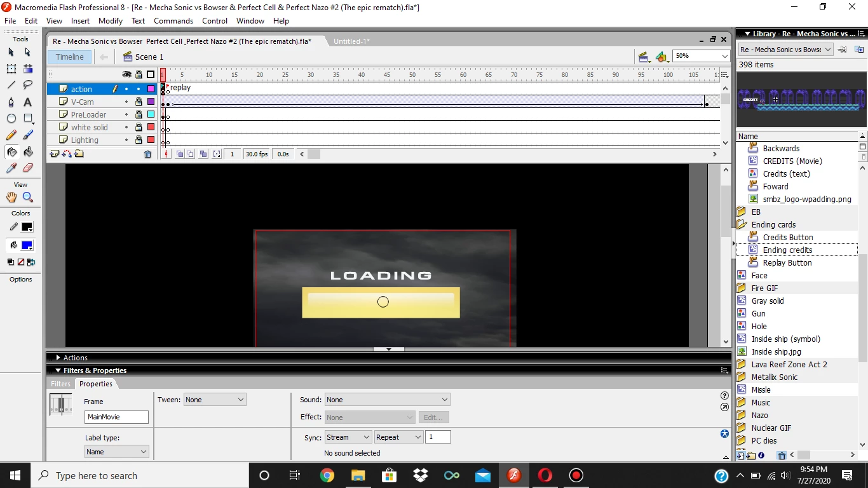Viewport: 868px width, 488px height.
Task: Select the Eraser tool
Action: 28,168
